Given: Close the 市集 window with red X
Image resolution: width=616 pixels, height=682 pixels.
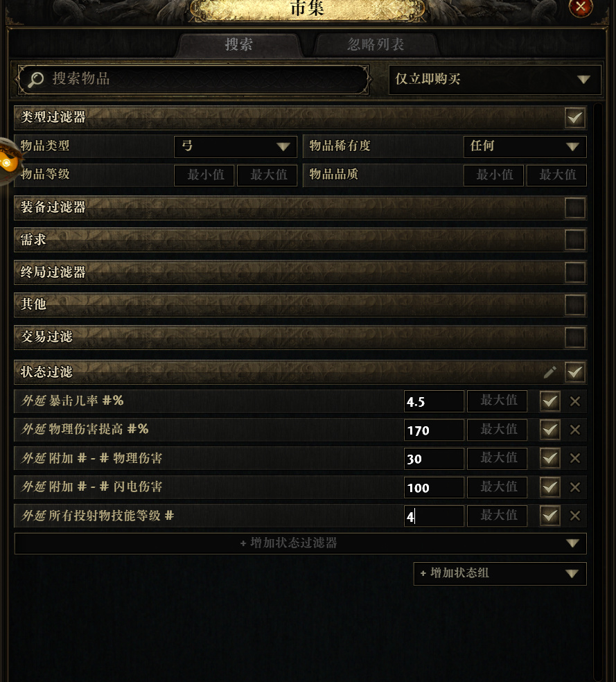Looking at the screenshot, I should pos(581,6).
